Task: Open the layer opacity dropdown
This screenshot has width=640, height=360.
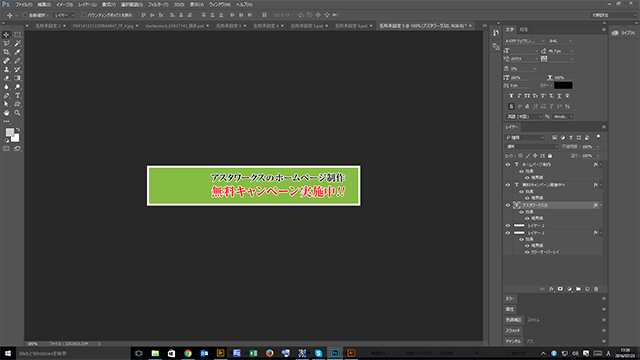Action: 598,147
